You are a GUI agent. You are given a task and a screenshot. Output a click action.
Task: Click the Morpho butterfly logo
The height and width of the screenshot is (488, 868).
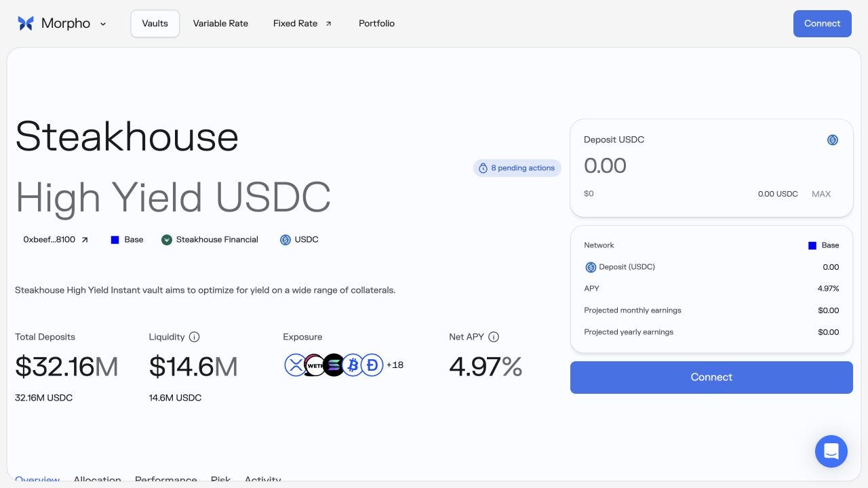26,23
